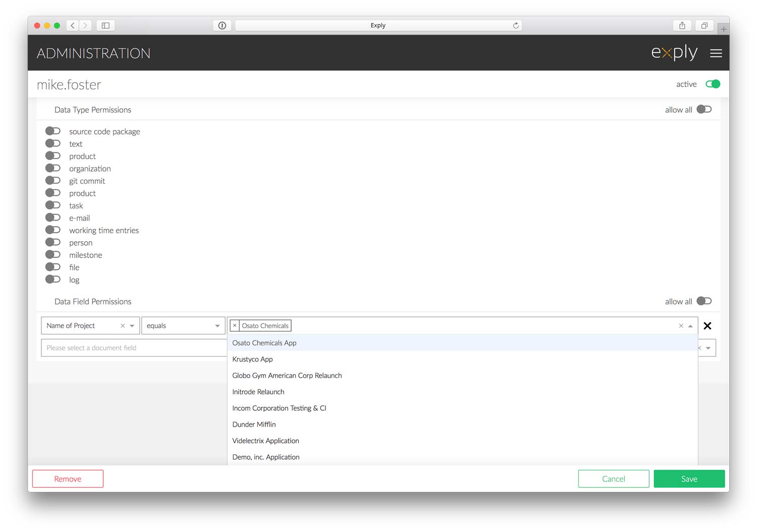Toggle the person permission

click(53, 242)
